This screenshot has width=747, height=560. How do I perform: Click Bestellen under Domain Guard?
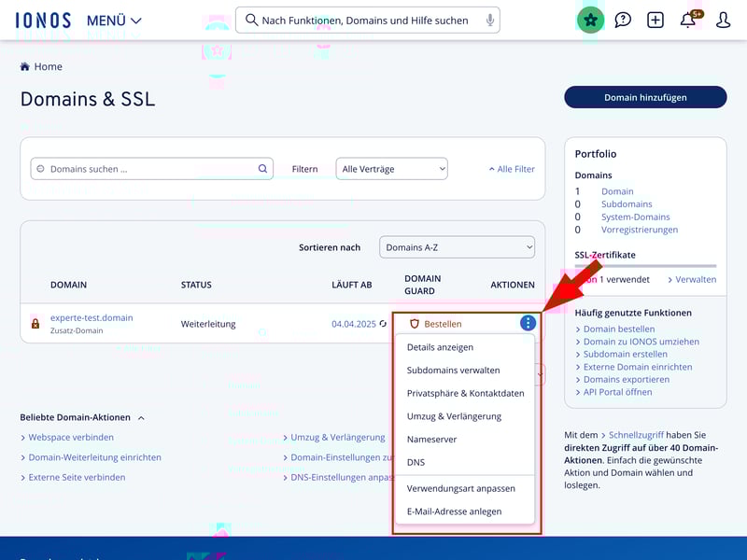coord(442,324)
